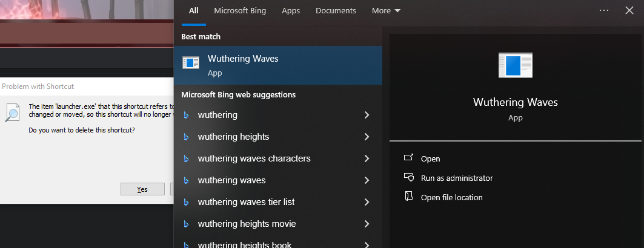The image size is (644, 248).
Task: Click the folder icon for Open file location
Action: tap(408, 197)
